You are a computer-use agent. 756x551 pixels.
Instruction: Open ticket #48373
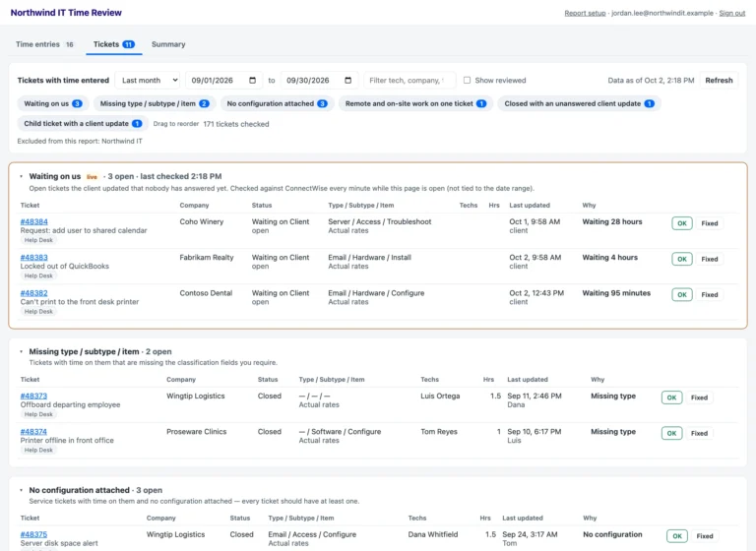[x=33, y=396]
